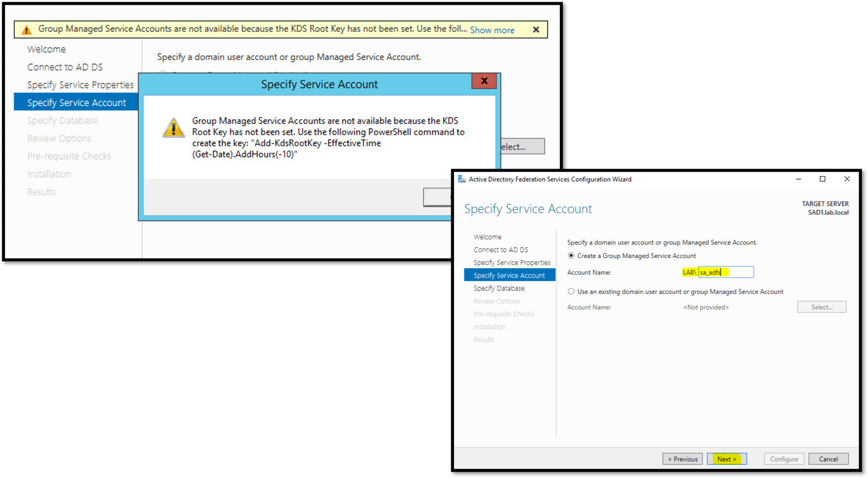Click the sa_adfs account name input field
This screenshot has width=868, height=478.
click(x=726, y=272)
